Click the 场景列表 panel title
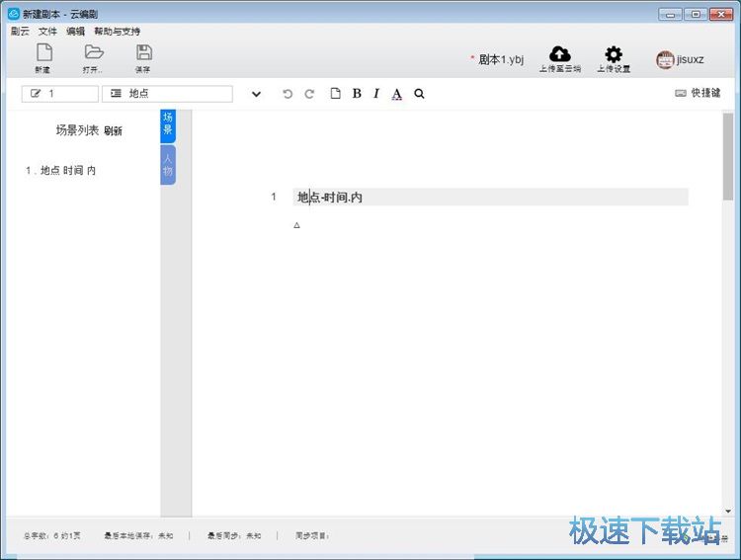The image size is (741, 560). 77,130
